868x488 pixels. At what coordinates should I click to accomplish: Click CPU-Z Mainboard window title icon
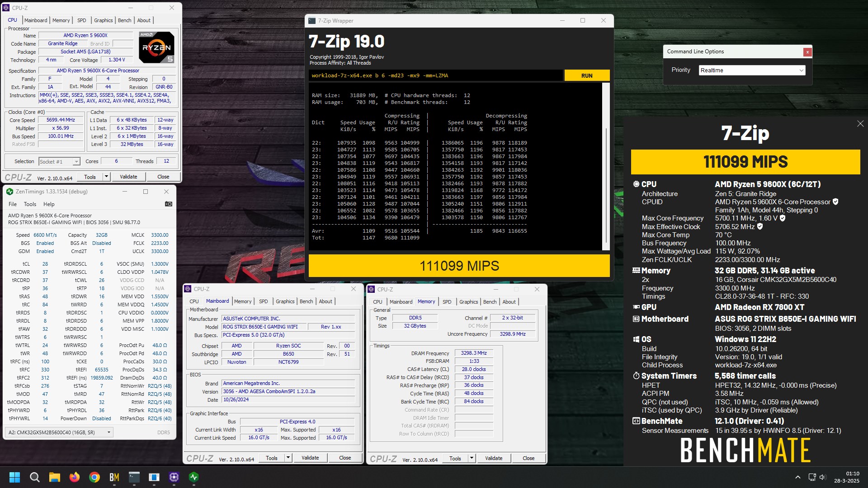(188, 289)
